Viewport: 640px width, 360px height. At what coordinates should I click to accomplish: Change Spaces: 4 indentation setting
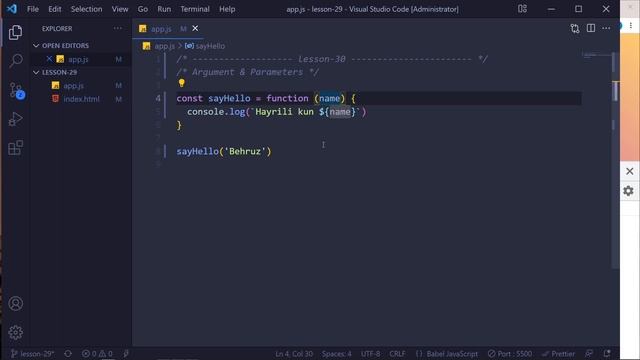point(336,353)
